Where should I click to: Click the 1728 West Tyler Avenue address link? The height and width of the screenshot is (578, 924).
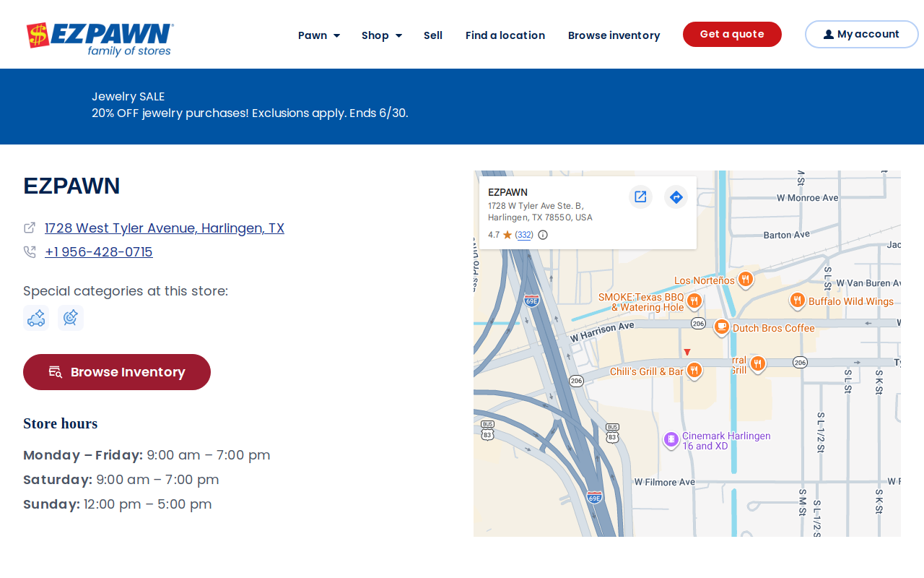coord(165,228)
